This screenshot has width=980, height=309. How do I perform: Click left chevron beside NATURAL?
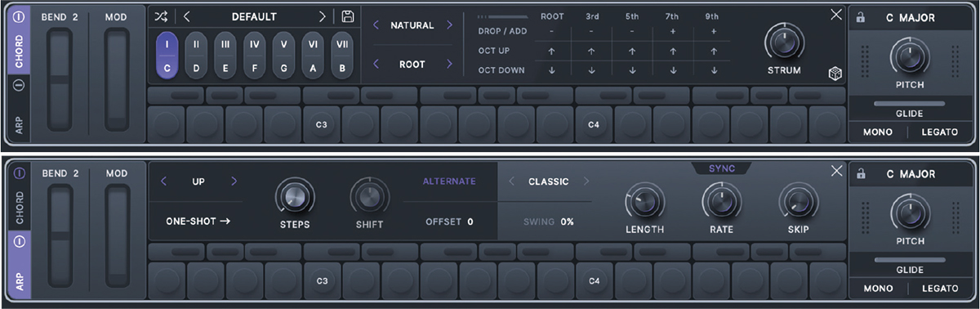(376, 26)
